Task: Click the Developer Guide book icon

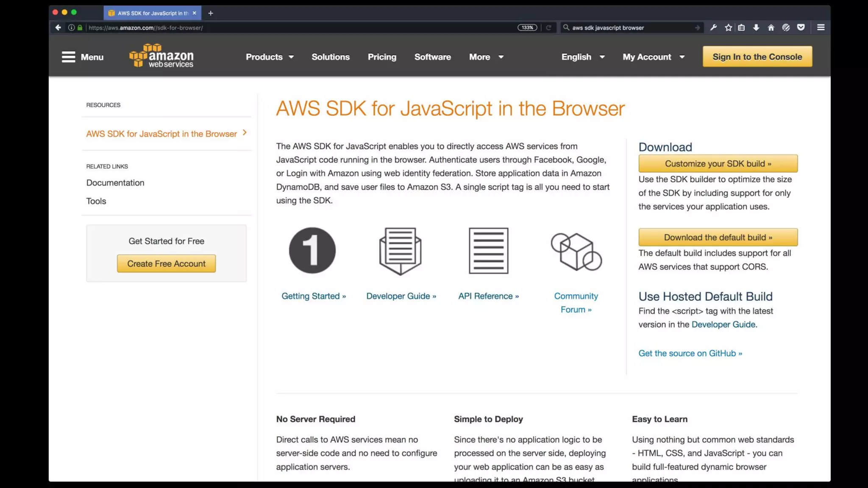Action: (x=400, y=251)
